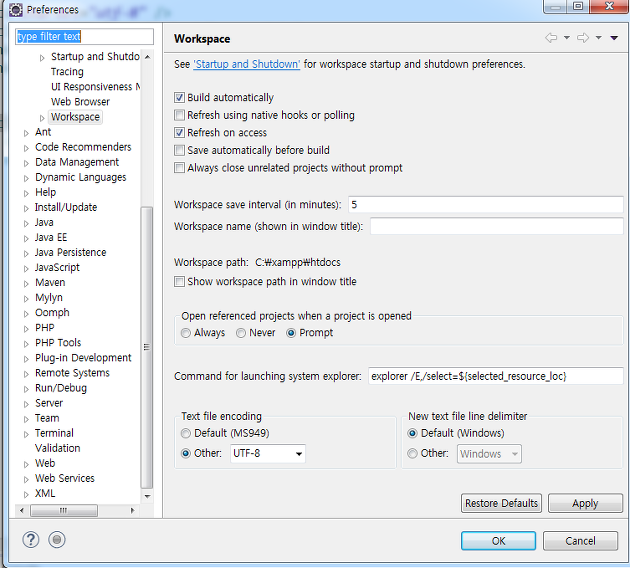
Task: Go forward using the right arrow icon
Action: (x=583, y=38)
